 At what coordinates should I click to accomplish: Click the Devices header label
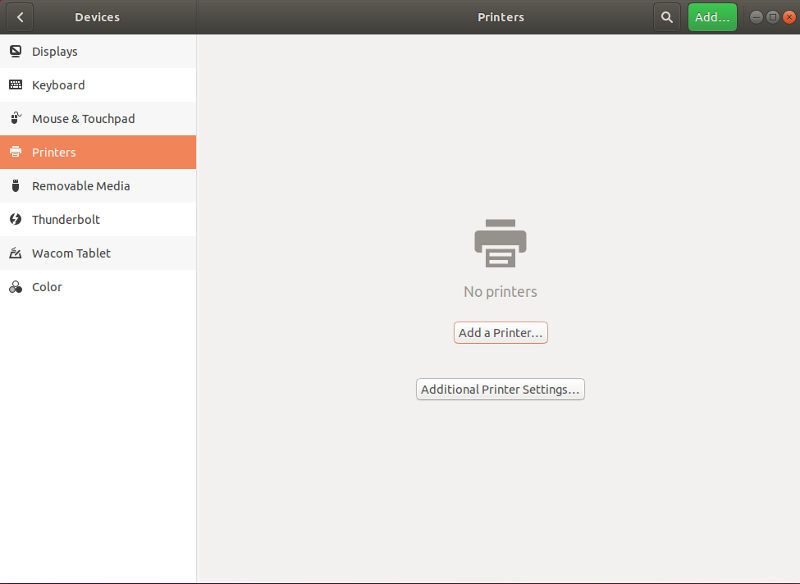tap(97, 17)
